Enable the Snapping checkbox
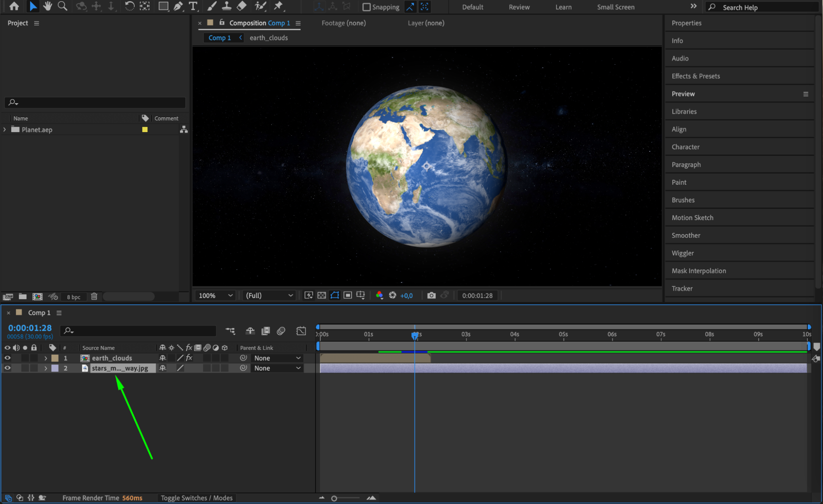Screen dimensions: 823x504 click(366, 7)
